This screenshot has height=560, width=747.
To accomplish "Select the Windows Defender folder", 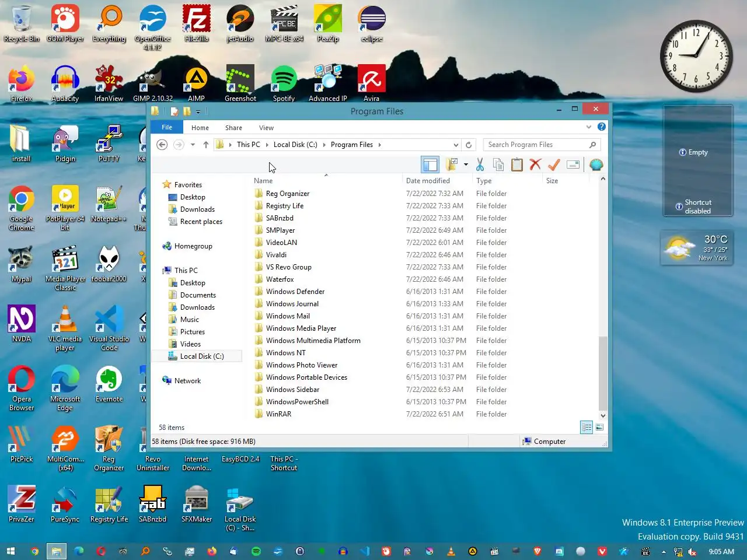I will pyautogui.click(x=295, y=292).
